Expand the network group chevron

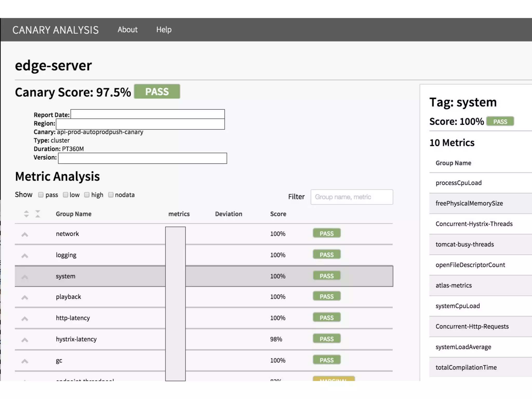pos(25,235)
